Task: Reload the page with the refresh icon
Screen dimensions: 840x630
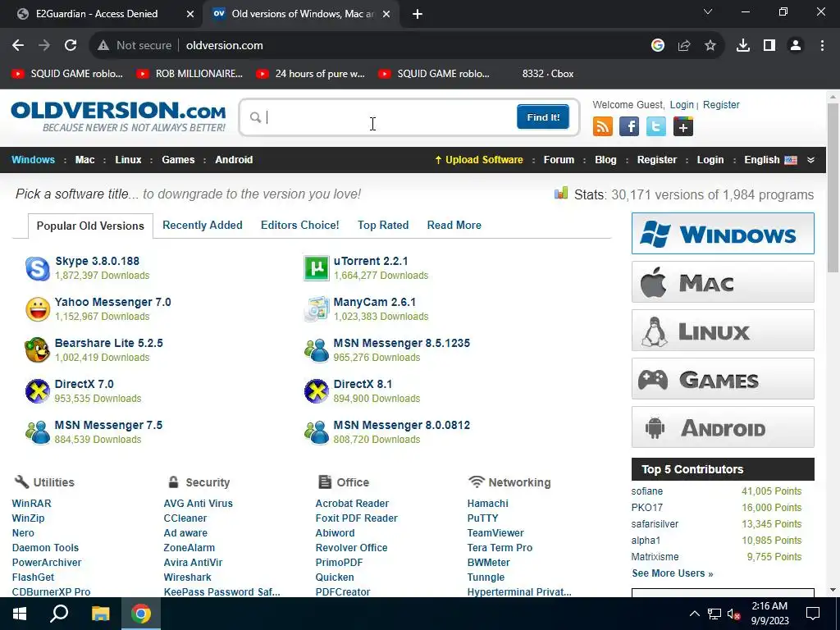Action: 71,46
